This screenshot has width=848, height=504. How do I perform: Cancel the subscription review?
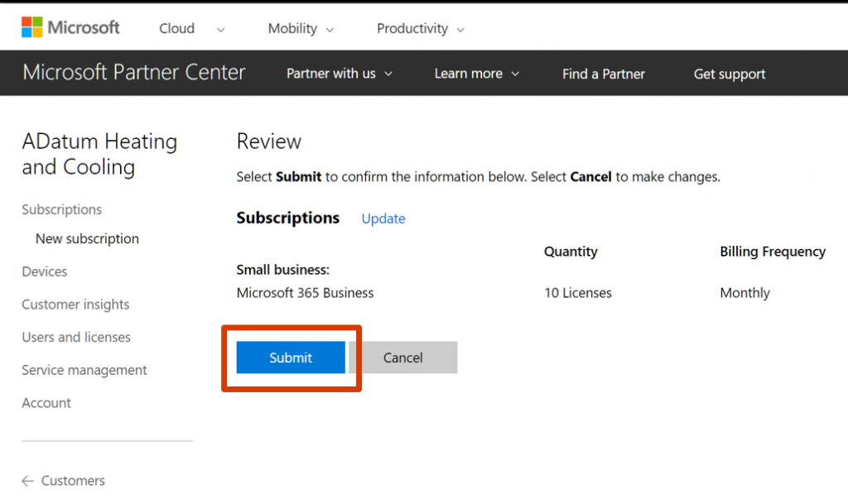click(403, 357)
